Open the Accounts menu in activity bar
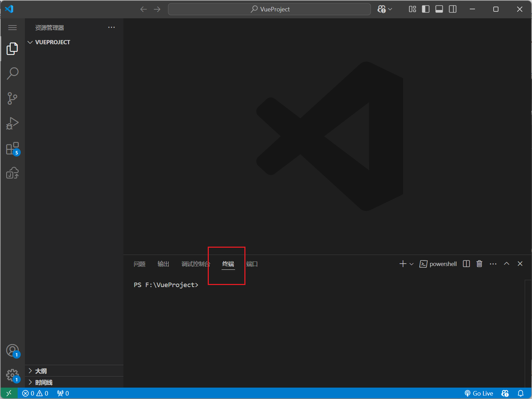 (x=13, y=351)
